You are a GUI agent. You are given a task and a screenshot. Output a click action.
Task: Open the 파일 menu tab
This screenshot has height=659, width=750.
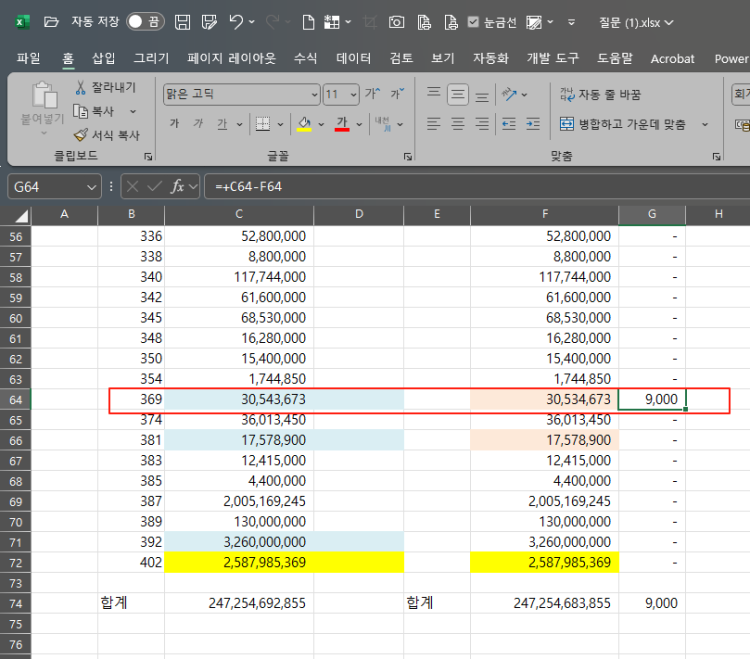(x=29, y=58)
